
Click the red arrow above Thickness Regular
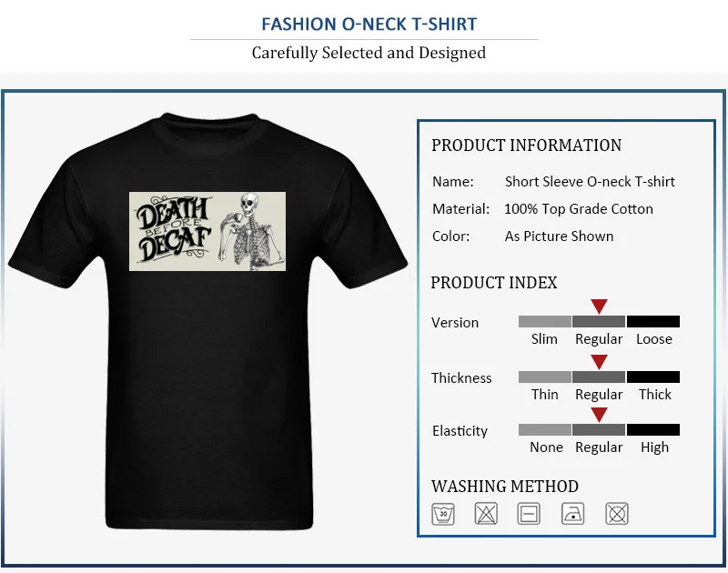(599, 362)
